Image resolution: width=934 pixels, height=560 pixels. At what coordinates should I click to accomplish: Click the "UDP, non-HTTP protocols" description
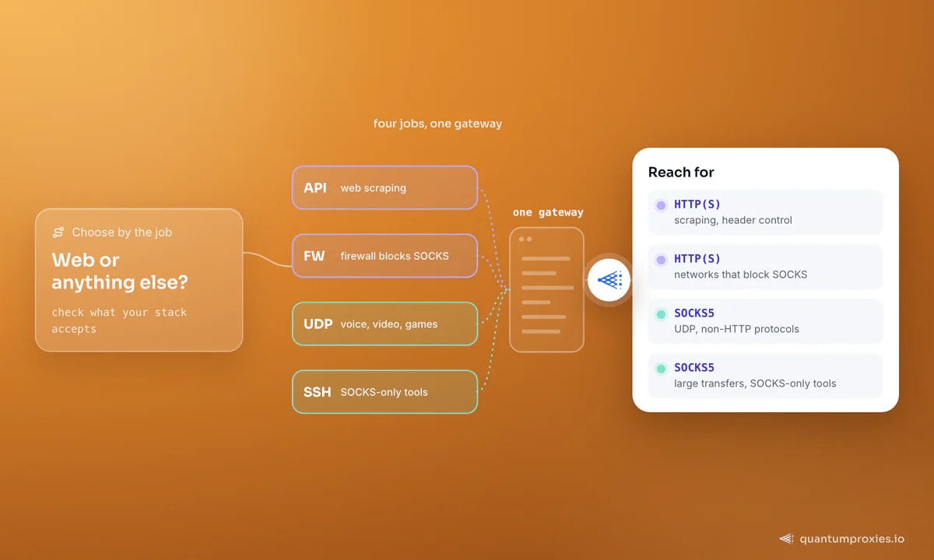[736, 329]
